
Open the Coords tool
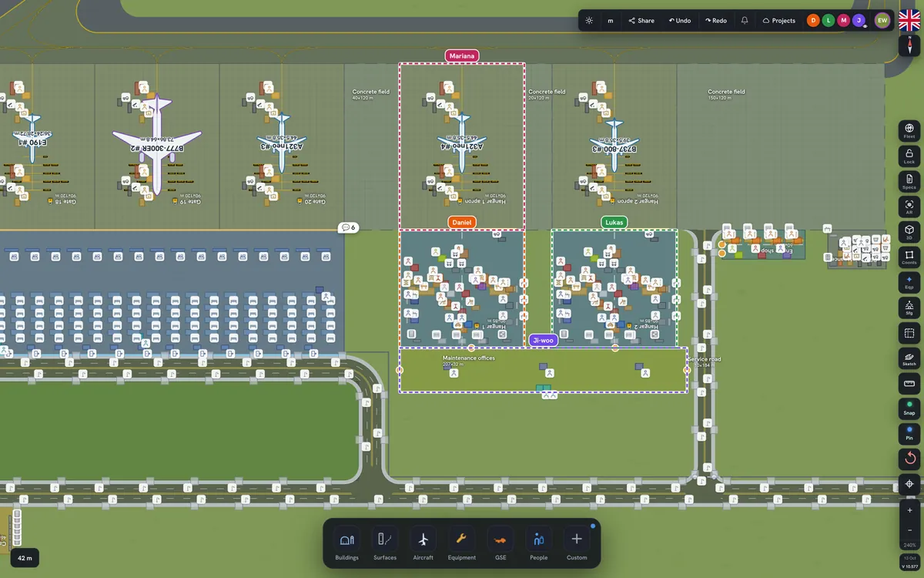pos(909,257)
